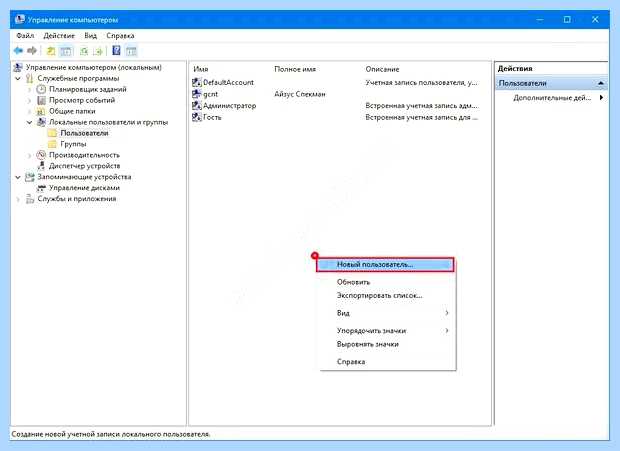This screenshot has height=451, width=620.
Task: Collapse Локальные пользователи и группы tree node
Action: [x=29, y=123]
